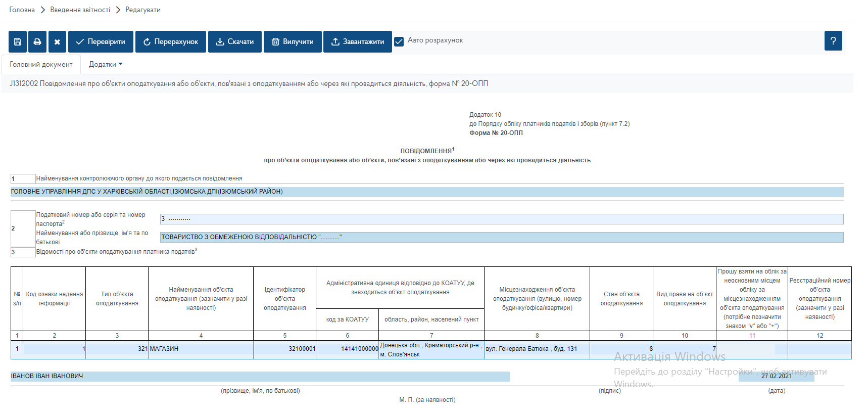Click the save diskette icon

17,41
